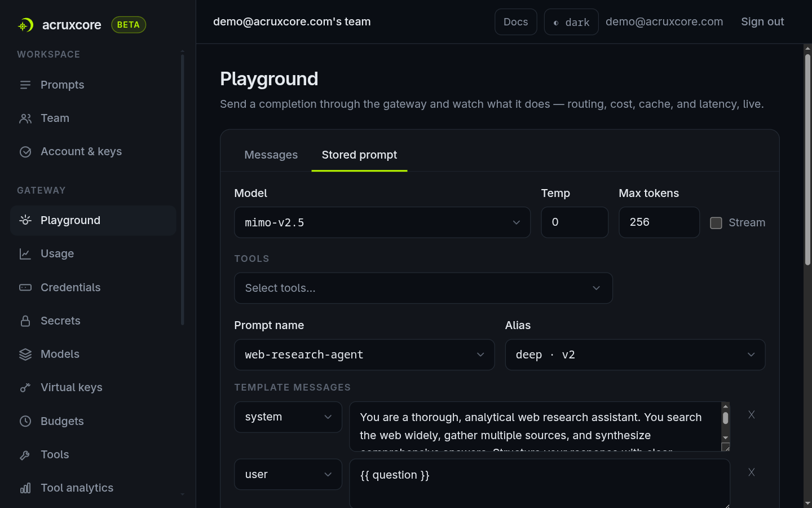The image size is (812, 508).
Task: Click the system message textarea scrollbar thumb
Action: pos(726,418)
